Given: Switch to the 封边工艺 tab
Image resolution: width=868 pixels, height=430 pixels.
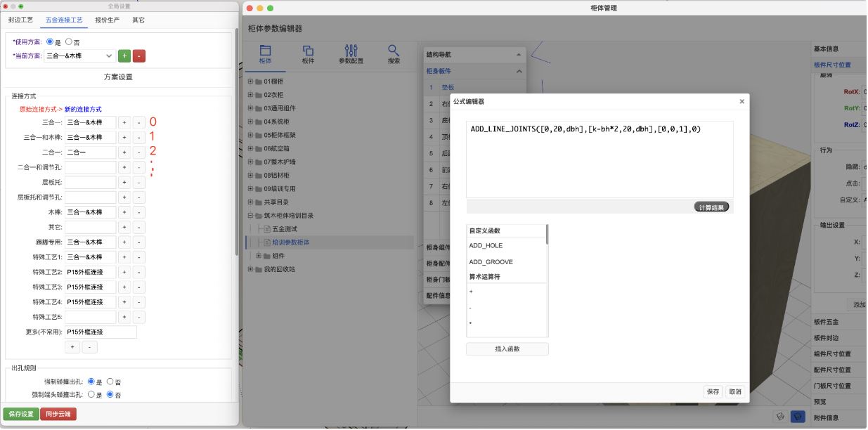Looking at the screenshot, I should point(20,20).
